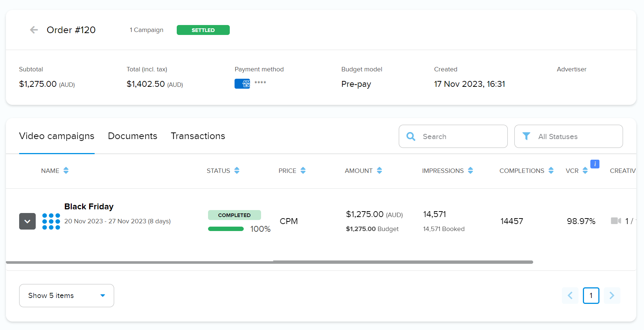
Task: Open the Show 5 items dropdown
Action: click(67, 295)
